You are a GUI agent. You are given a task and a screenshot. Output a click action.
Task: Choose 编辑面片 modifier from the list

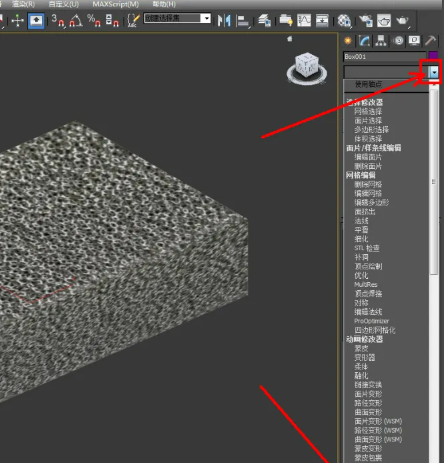click(368, 157)
